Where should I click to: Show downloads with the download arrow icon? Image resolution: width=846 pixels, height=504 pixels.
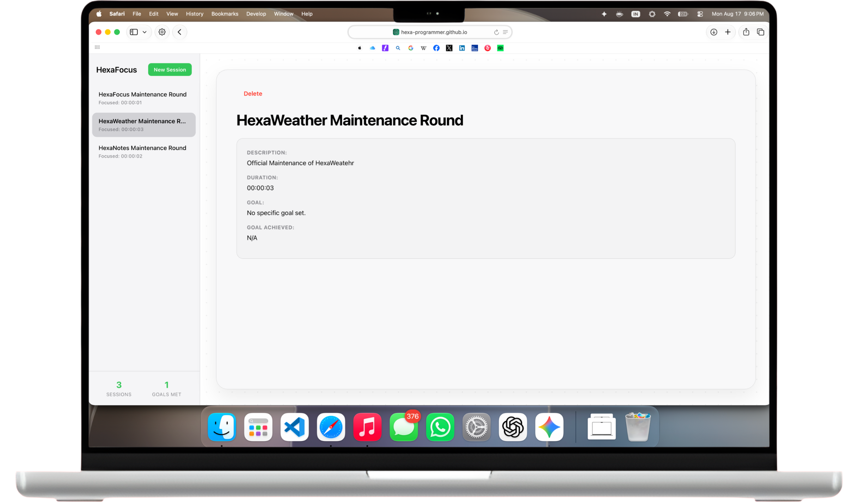(713, 32)
